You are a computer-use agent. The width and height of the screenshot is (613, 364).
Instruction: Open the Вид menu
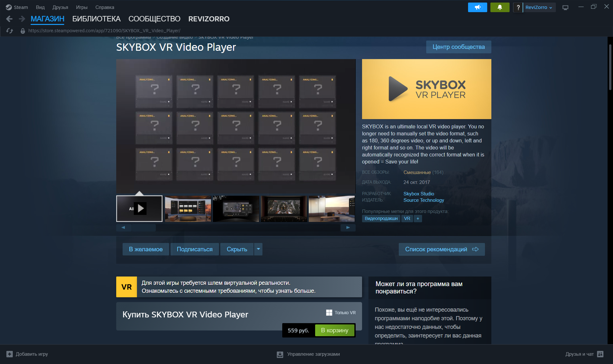point(40,7)
